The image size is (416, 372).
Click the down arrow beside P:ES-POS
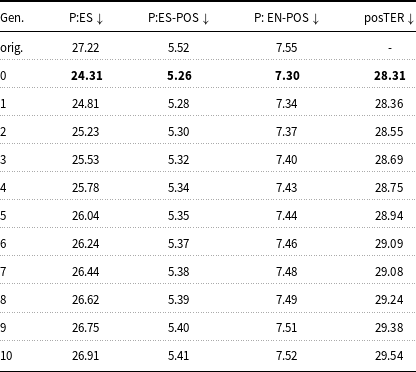205,19
